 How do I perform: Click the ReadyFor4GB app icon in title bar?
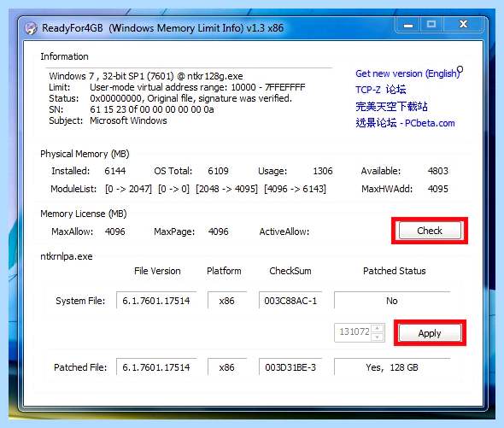pos(31,28)
